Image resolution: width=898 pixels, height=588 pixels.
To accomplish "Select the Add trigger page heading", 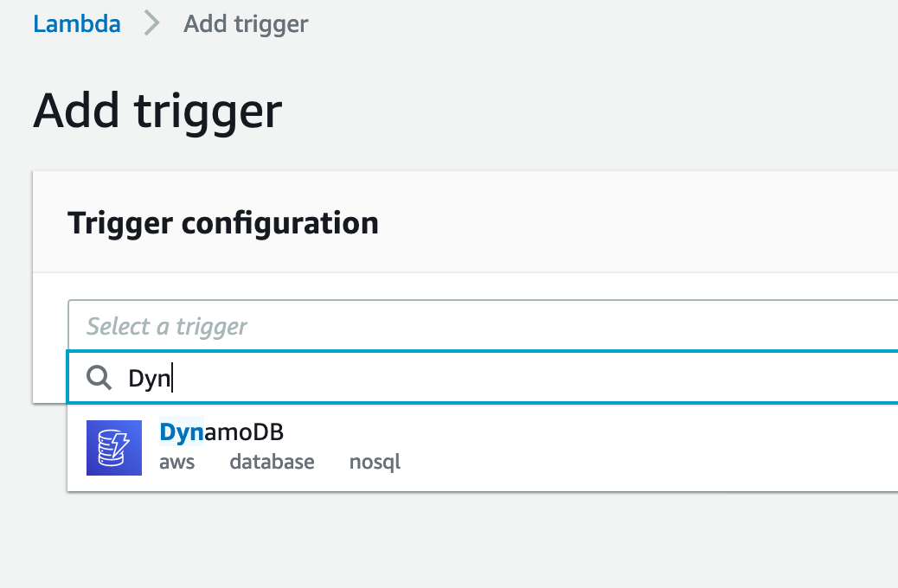I will [x=157, y=109].
